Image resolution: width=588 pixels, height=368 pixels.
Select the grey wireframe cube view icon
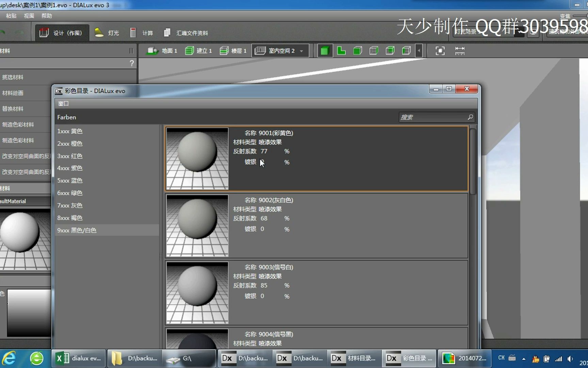tap(374, 51)
